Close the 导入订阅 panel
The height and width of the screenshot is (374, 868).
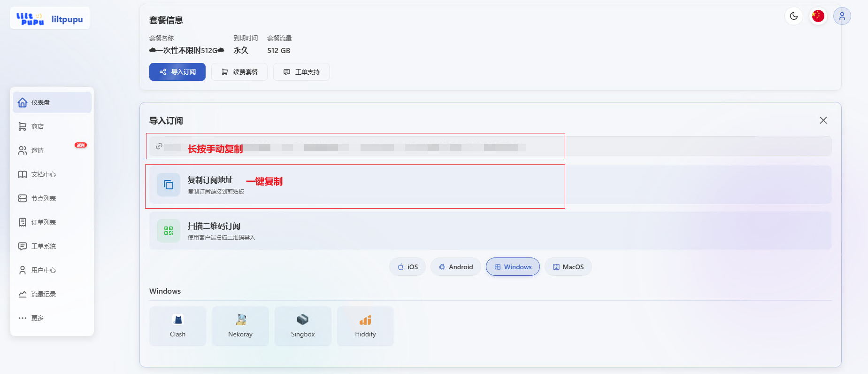(823, 120)
